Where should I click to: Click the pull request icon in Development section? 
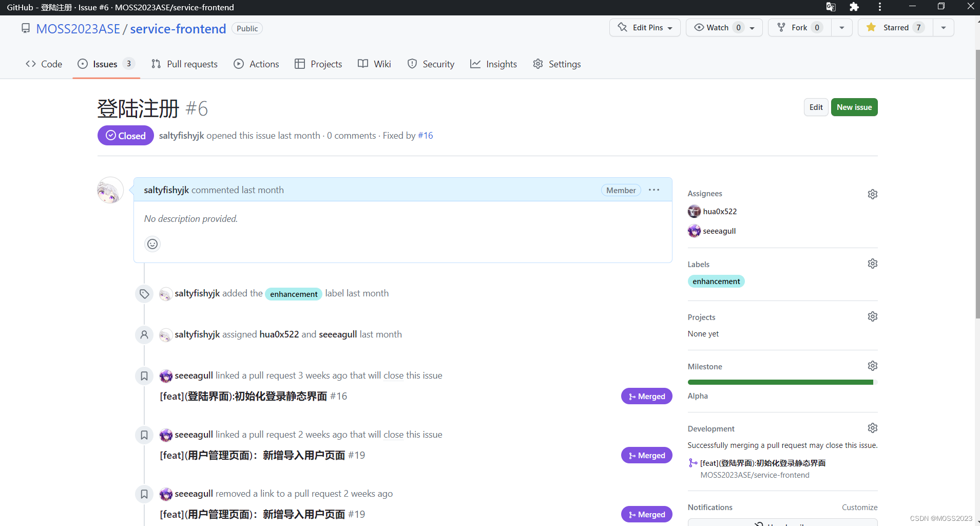pyautogui.click(x=693, y=463)
